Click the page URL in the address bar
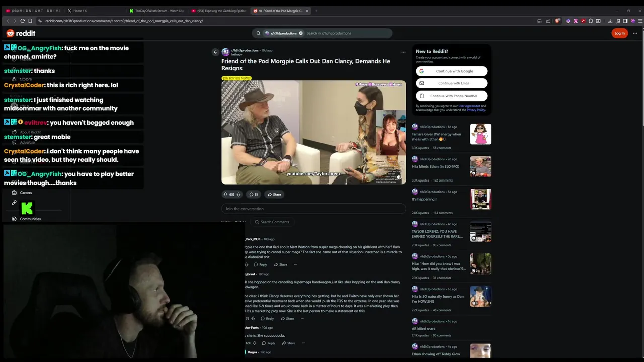Viewport: 644px width, 362px height. tap(124, 21)
